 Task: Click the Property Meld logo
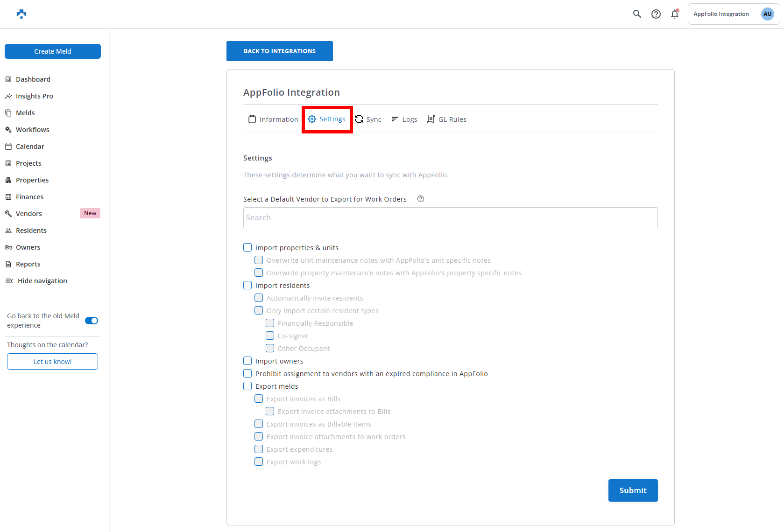[21, 14]
